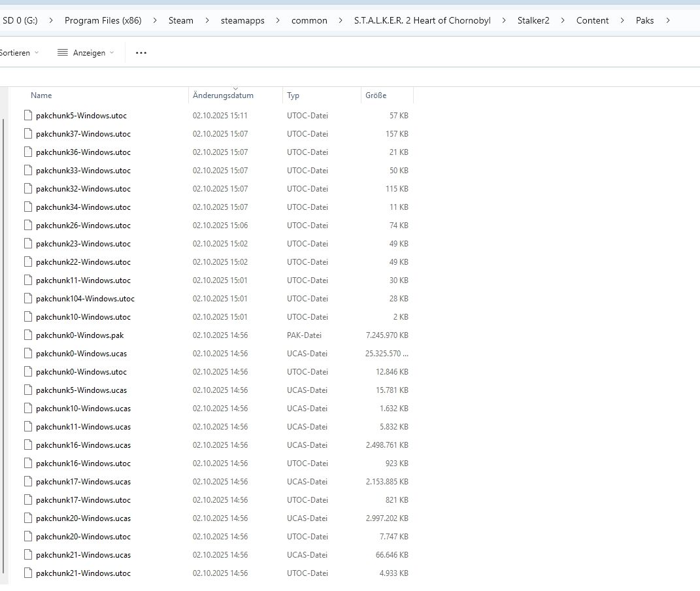The image size is (700, 591).
Task: Click size value 7.245.970 KB
Action: (x=387, y=335)
